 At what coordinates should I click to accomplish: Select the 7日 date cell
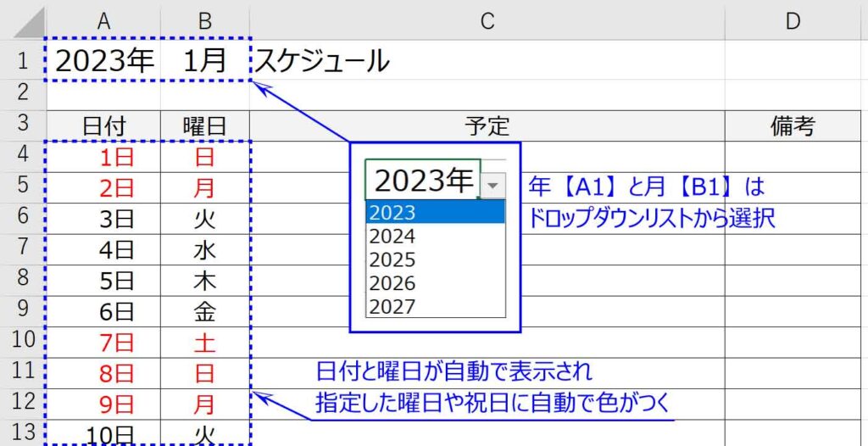click(103, 343)
